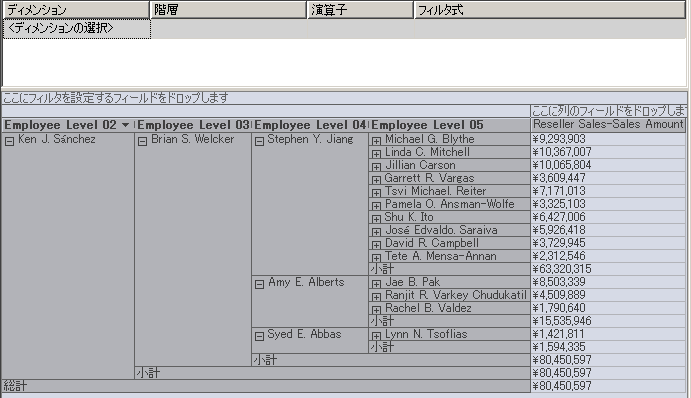
Task: Click the filter field drop area text
Action: point(116,98)
